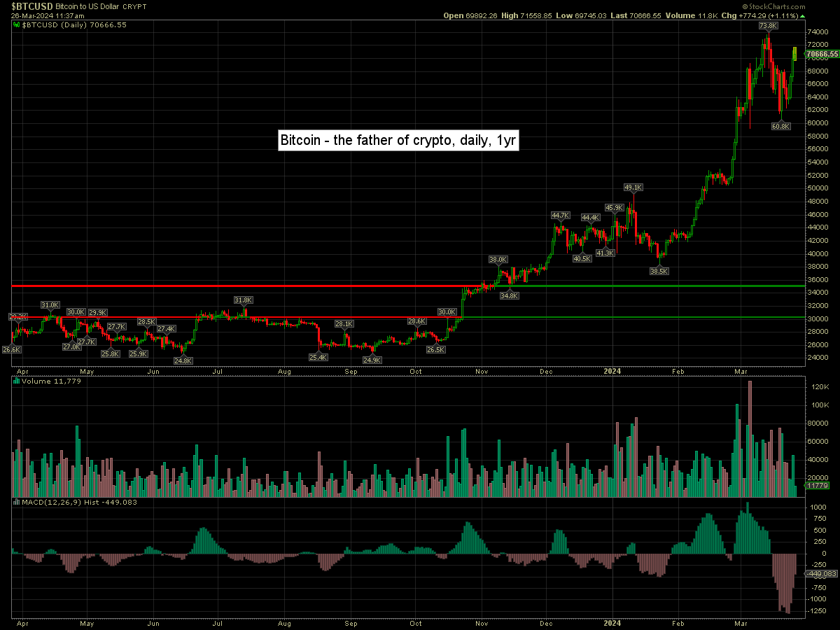Click the Volume panel bar-chart icon
The height and width of the screenshot is (630, 840).
[x=17, y=381]
